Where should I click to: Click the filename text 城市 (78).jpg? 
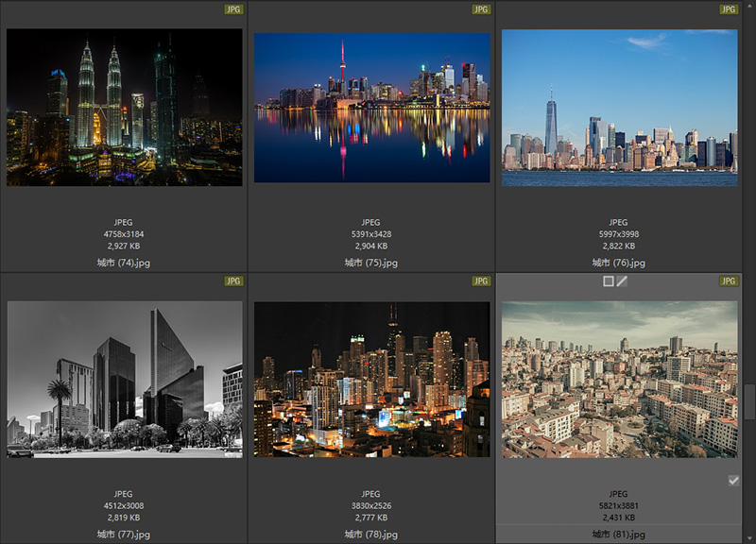[x=371, y=535]
